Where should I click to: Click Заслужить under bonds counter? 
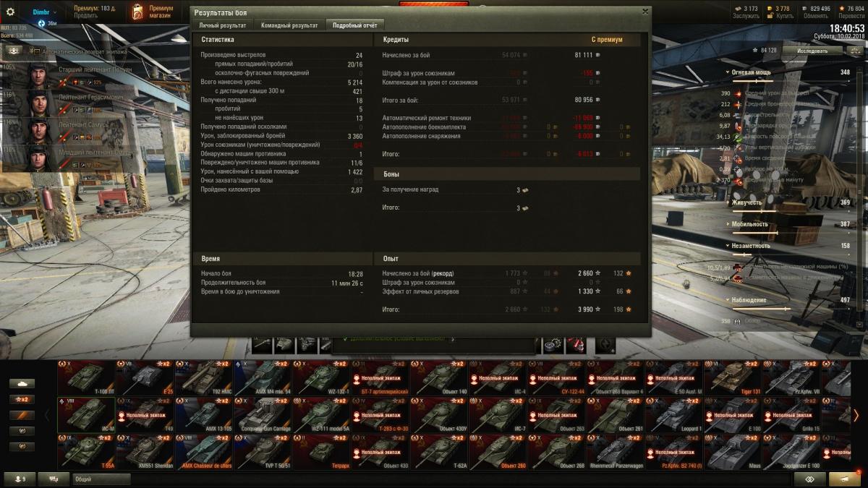click(x=746, y=15)
